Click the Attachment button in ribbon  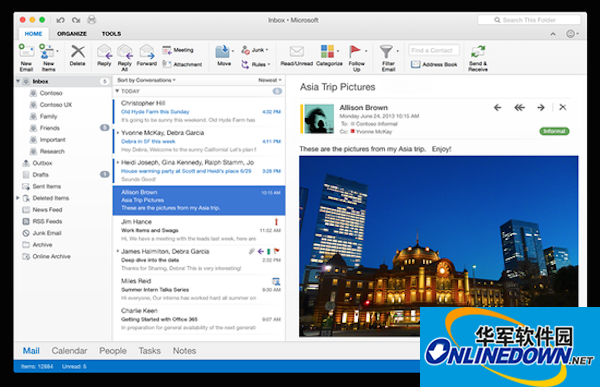tap(182, 64)
